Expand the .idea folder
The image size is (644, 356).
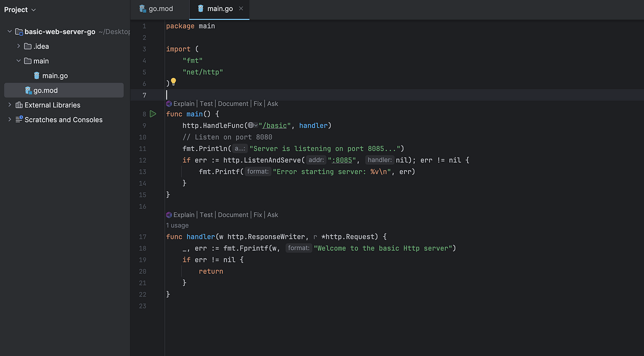pos(18,46)
